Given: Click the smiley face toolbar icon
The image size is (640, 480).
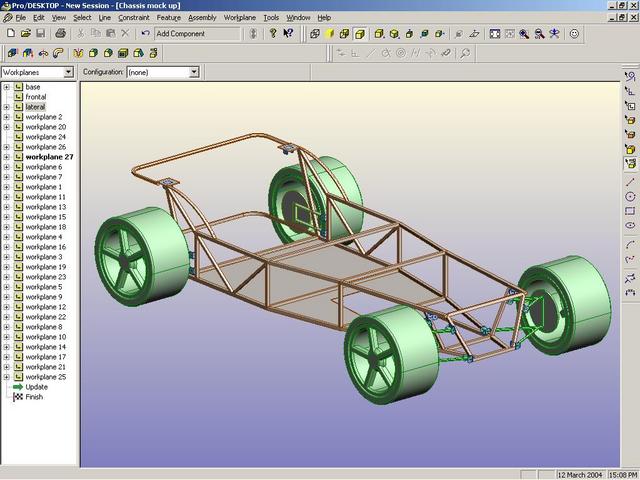Looking at the screenshot, I should point(574,34).
